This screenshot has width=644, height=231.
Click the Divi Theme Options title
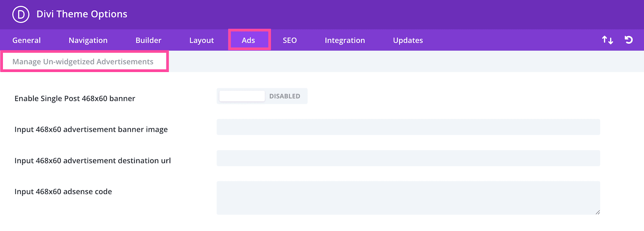pyautogui.click(x=82, y=14)
